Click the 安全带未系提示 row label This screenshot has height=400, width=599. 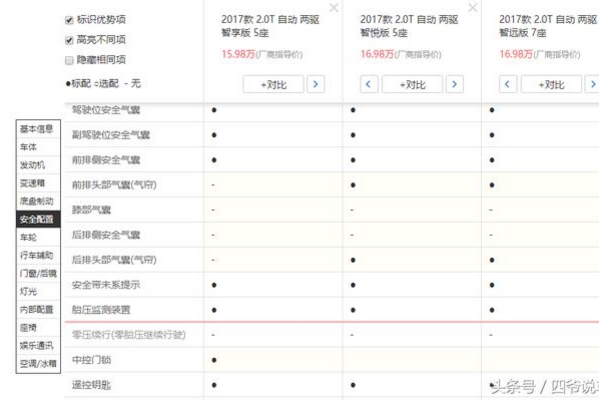click(106, 285)
